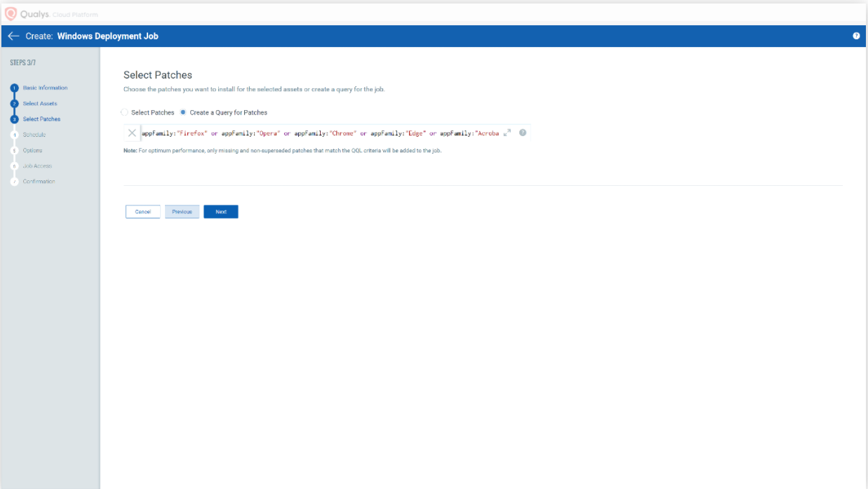
Task: Click the query help question mark icon
Action: [x=523, y=133]
